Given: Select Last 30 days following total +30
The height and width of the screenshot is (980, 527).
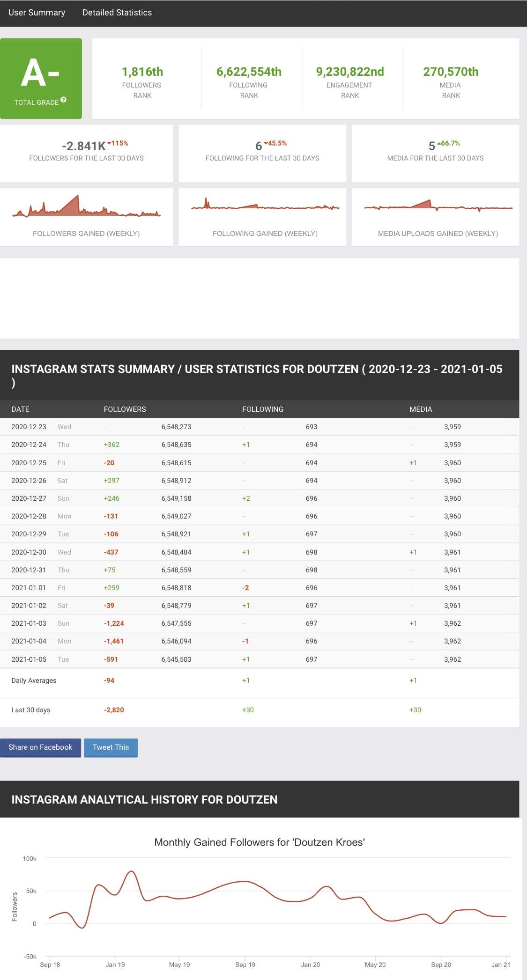Looking at the screenshot, I should [248, 710].
